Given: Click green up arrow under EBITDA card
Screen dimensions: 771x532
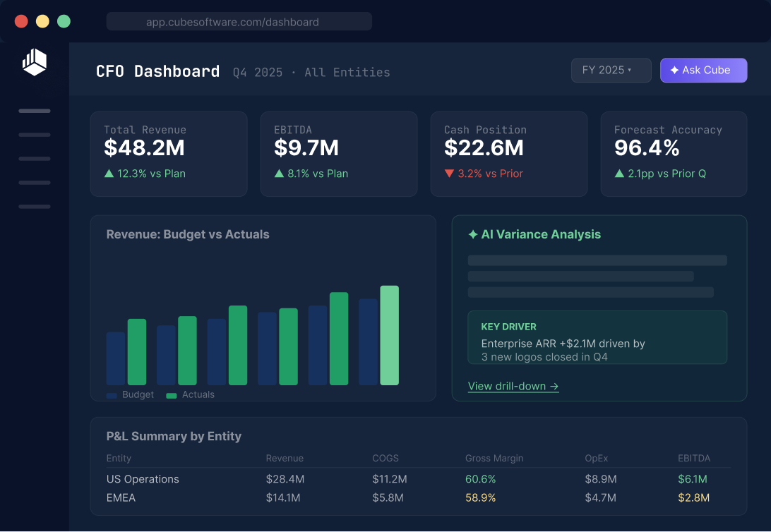Looking at the screenshot, I should point(279,174).
